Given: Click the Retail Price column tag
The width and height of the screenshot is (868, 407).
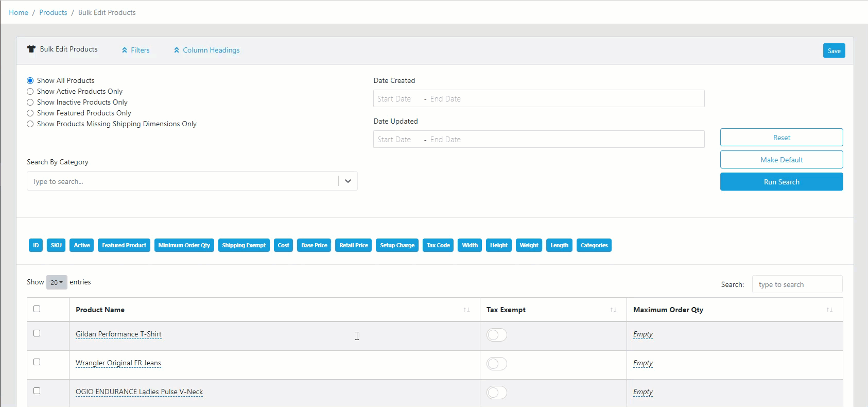Looking at the screenshot, I should pos(354,245).
